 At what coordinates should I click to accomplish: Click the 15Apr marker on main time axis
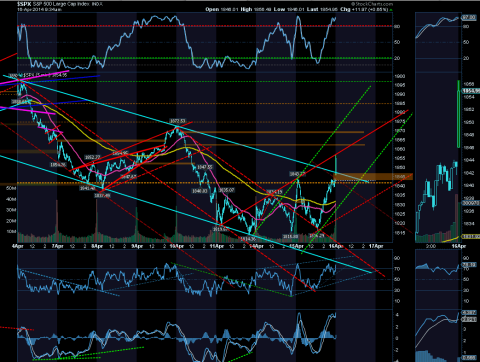[x=296, y=246]
